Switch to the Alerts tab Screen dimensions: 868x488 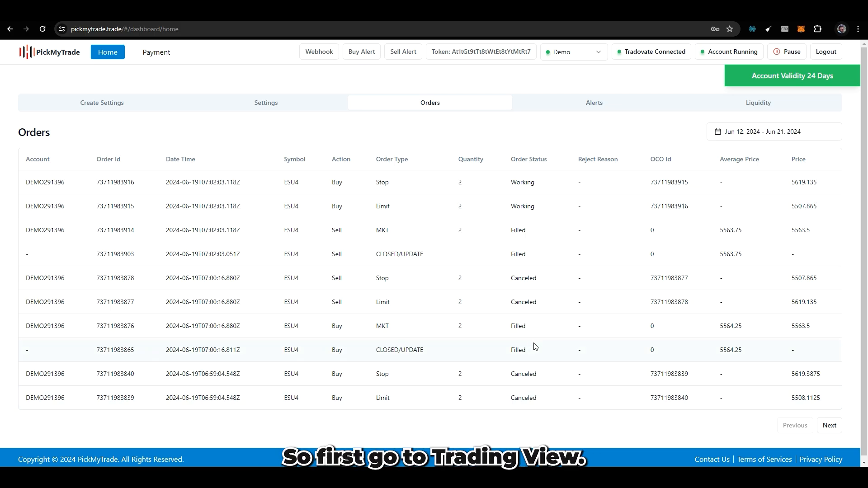coord(594,103)
